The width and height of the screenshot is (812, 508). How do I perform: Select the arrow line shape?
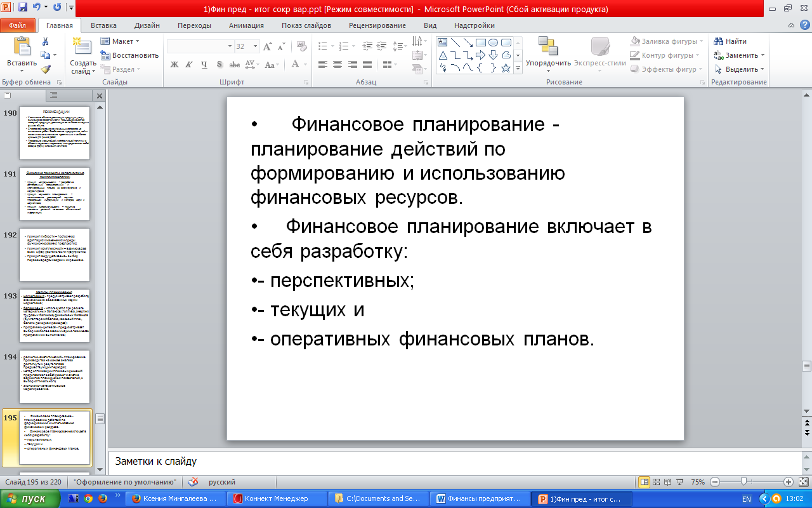(x=468, y=43)
